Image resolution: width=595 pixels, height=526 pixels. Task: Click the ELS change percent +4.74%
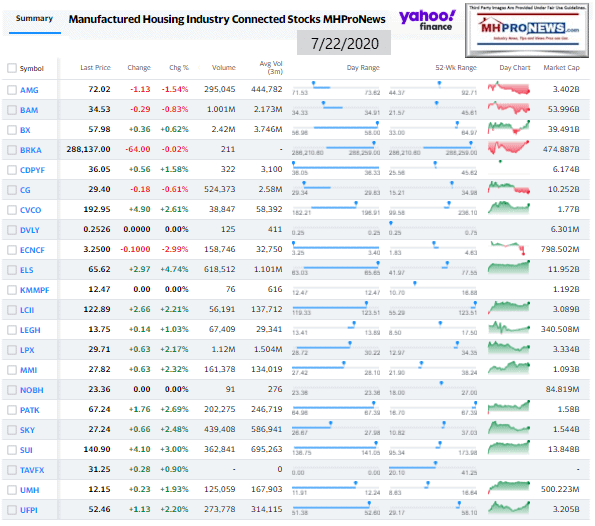click(x=174, y=269)
